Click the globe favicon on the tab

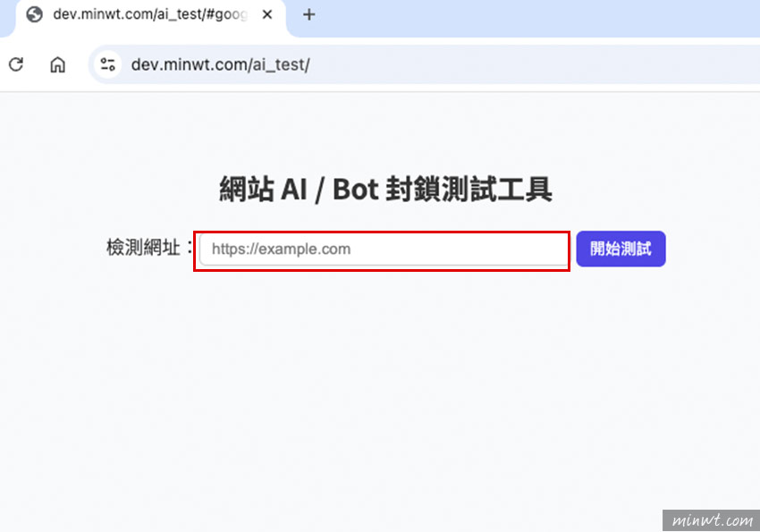35,15
